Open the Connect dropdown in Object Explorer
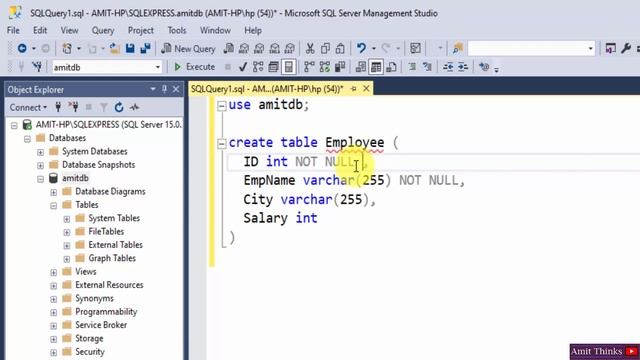The width and height of the screenshot is (640, 360). click(28, 107)
